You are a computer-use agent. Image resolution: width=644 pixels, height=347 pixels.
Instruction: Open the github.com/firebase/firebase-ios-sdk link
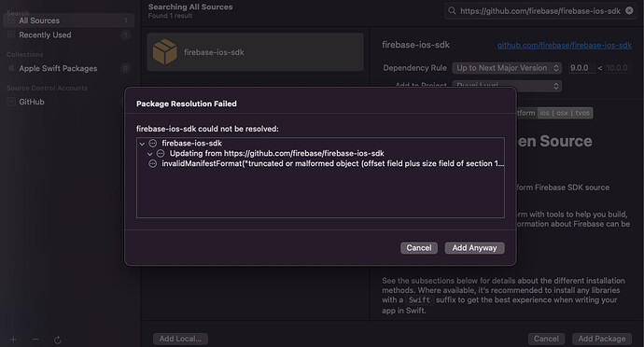click(x=565, y=45)
